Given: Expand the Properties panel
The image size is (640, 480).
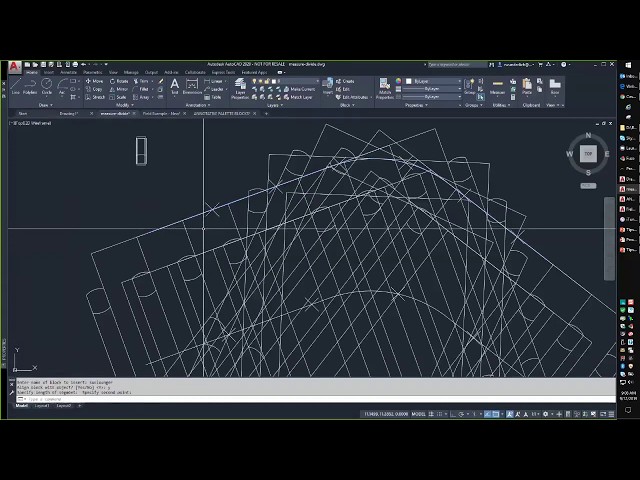Looking at the screenshot, I should tap(416, 105).
